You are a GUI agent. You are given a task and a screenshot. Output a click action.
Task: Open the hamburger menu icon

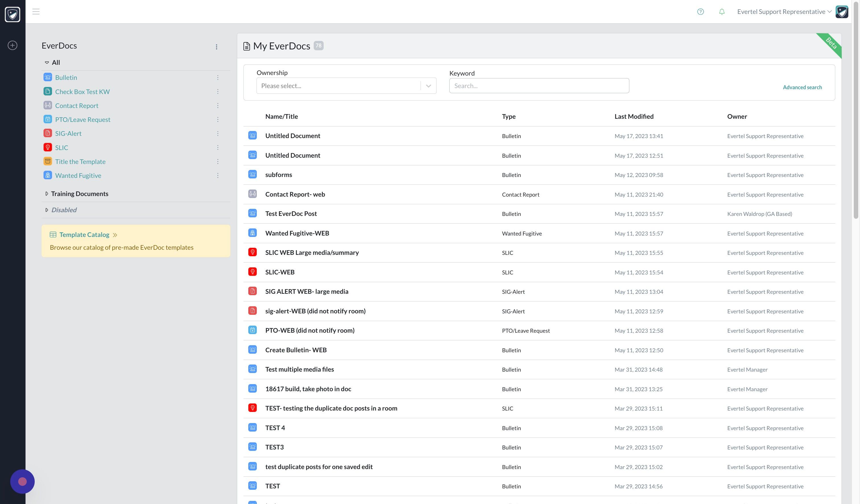pyautogui.click(x=36, y=12)
